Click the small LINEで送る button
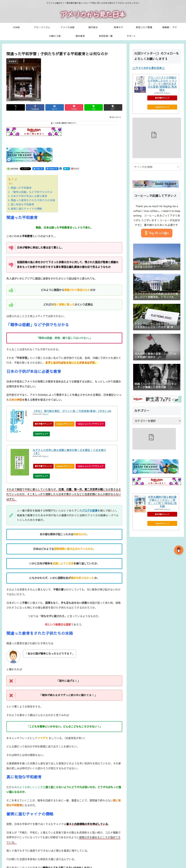 tap(13, 169)
